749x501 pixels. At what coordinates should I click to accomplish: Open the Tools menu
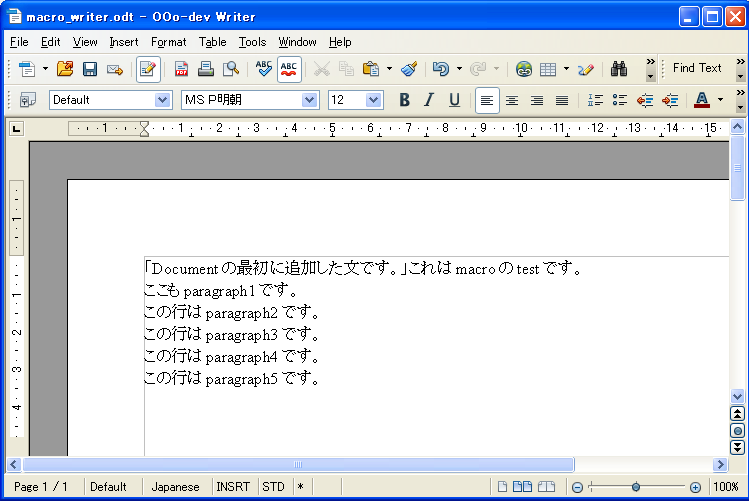(252, 42)
